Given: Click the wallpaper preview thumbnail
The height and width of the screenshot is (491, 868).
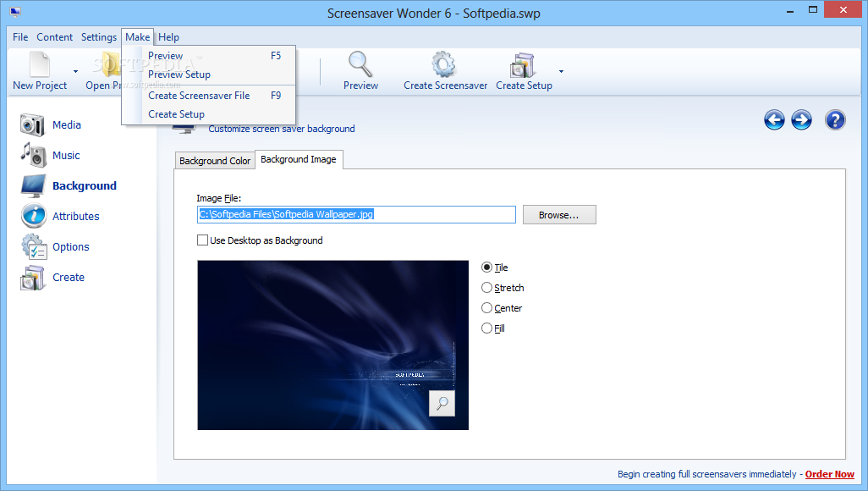Looking at the screenshot, I should click(332, 345).
